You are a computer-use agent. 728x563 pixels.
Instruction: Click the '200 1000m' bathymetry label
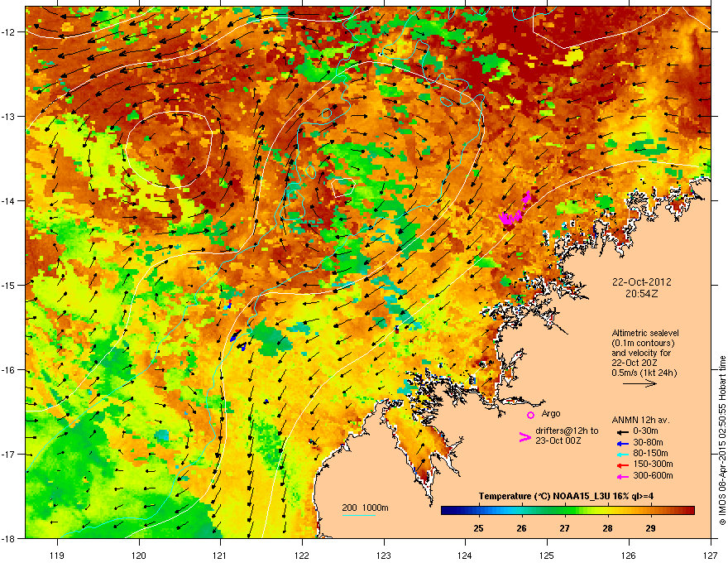pos(365,508)
